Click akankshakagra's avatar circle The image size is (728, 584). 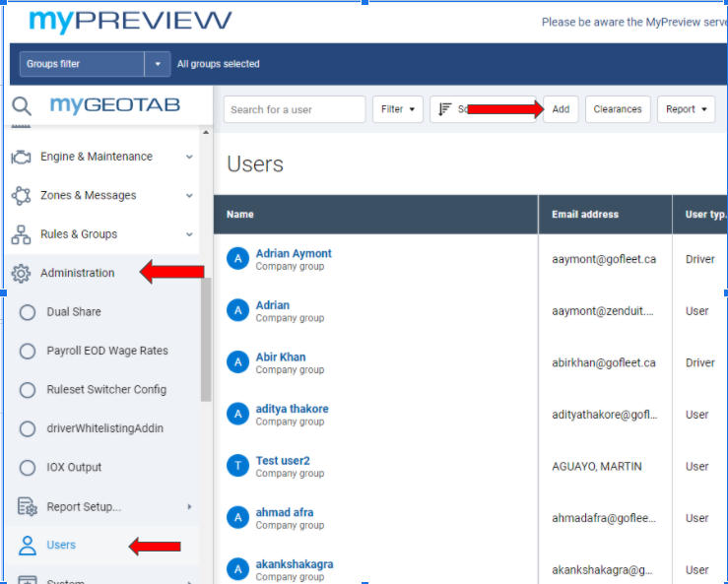coord(237,569)
